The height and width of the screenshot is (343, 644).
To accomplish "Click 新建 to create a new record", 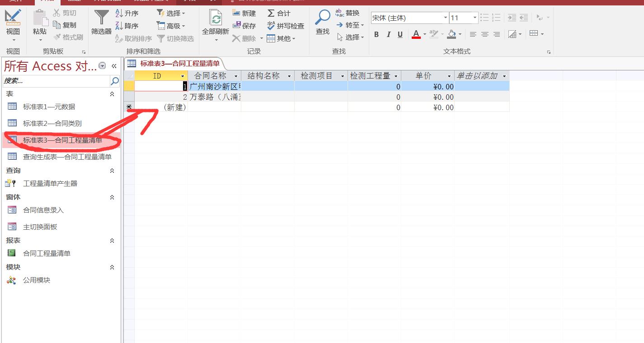I will pyautogui.click(x=244, y=13).
